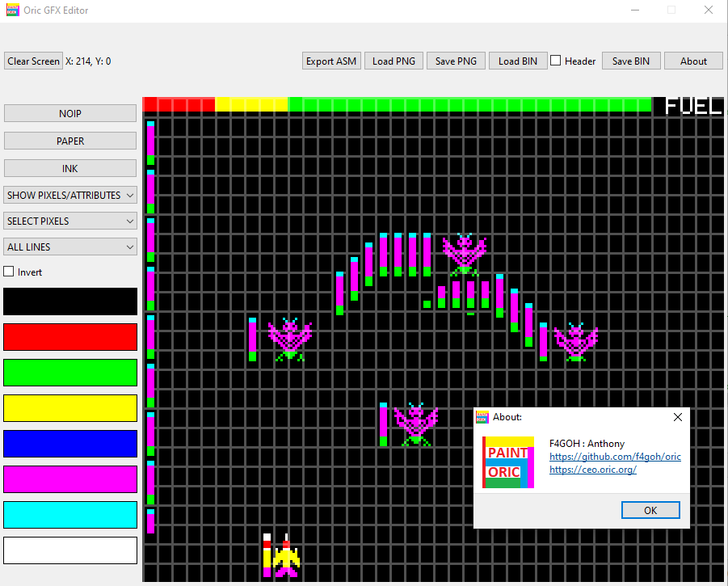The width and height of the screenshot is (728, 586).
Task: Expand the ALL LINES dropdown
Action: tap(70, 247)
